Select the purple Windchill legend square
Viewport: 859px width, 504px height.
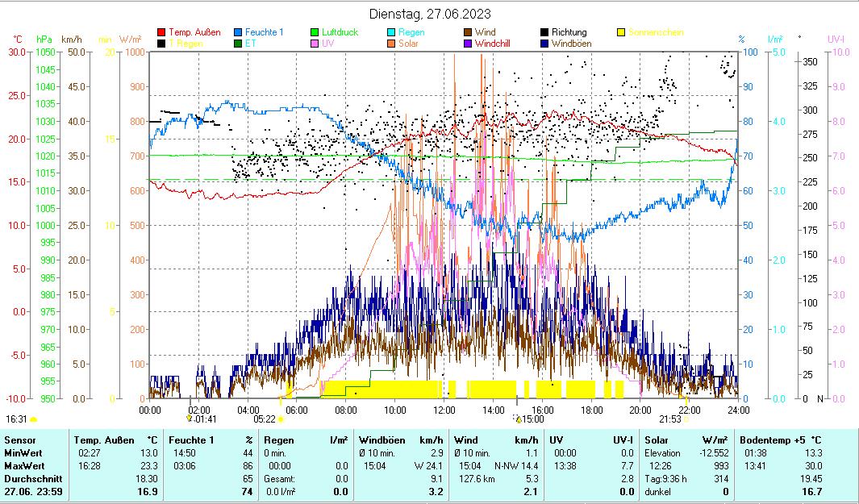click(x=469, y=44)
